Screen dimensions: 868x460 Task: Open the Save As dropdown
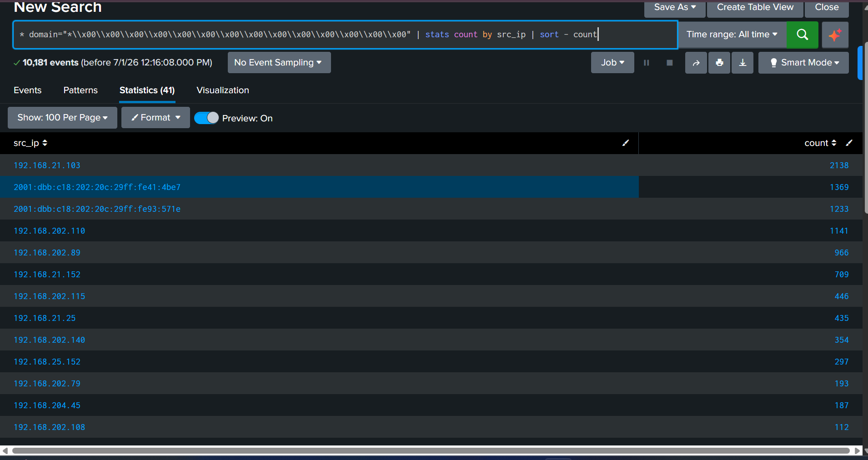(675, 8)
